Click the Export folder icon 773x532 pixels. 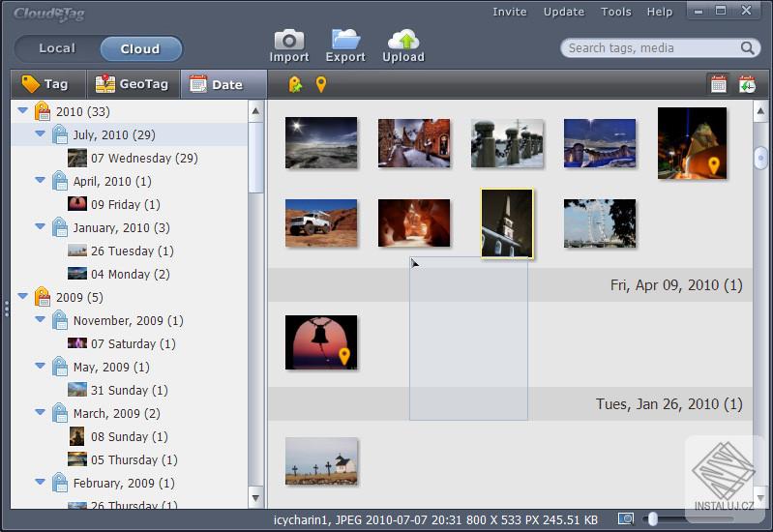tap(345, 40)
